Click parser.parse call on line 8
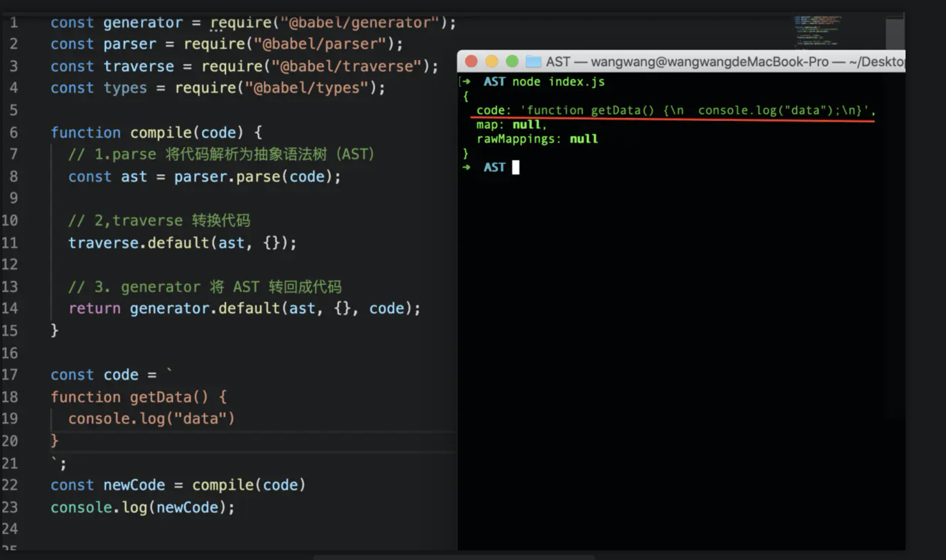 click(227, 177)
